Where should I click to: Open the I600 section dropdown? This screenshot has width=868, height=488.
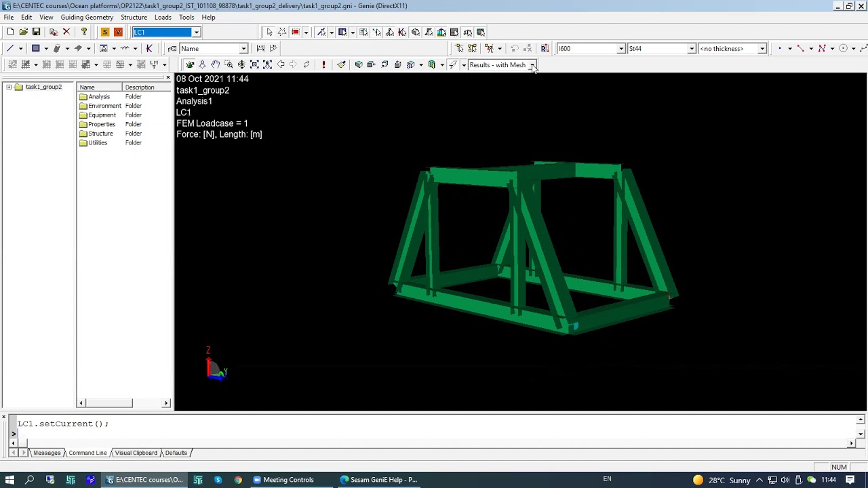pyautogui.click(x=620, y=48)
